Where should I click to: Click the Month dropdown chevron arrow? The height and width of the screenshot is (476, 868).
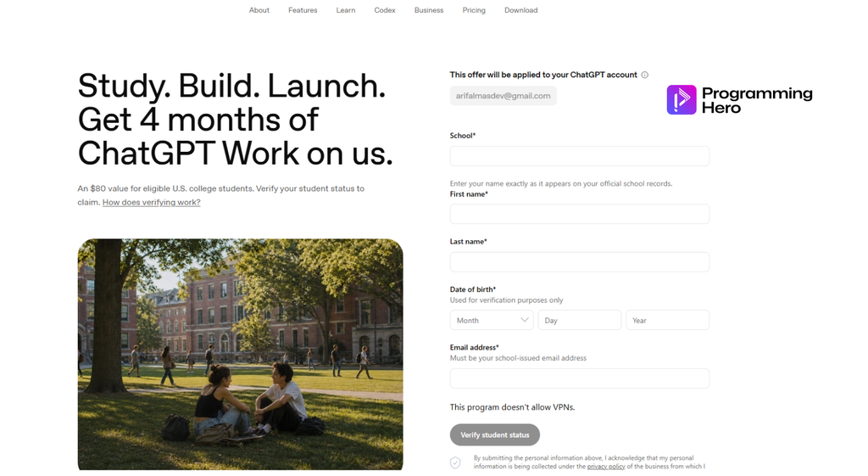pyautogui.click(x=524, y=320)
